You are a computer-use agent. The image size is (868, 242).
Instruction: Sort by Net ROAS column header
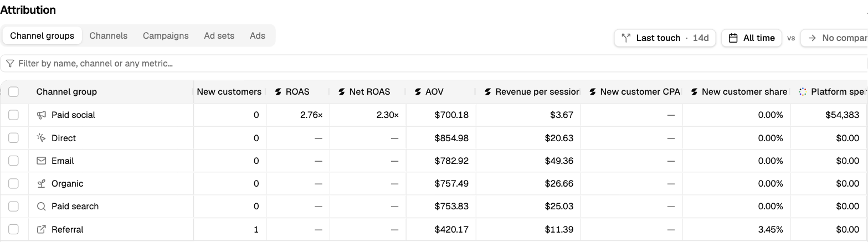coord(369,92)
